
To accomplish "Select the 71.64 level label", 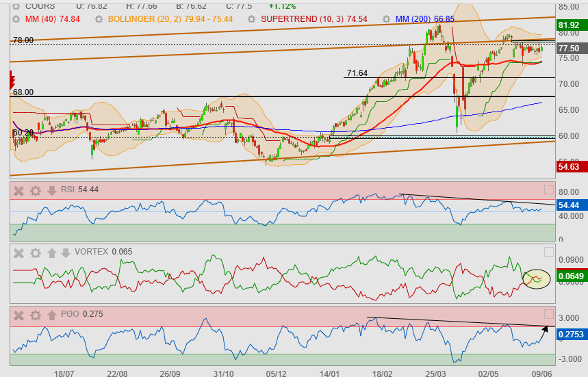I will click(x=357, y=73).
